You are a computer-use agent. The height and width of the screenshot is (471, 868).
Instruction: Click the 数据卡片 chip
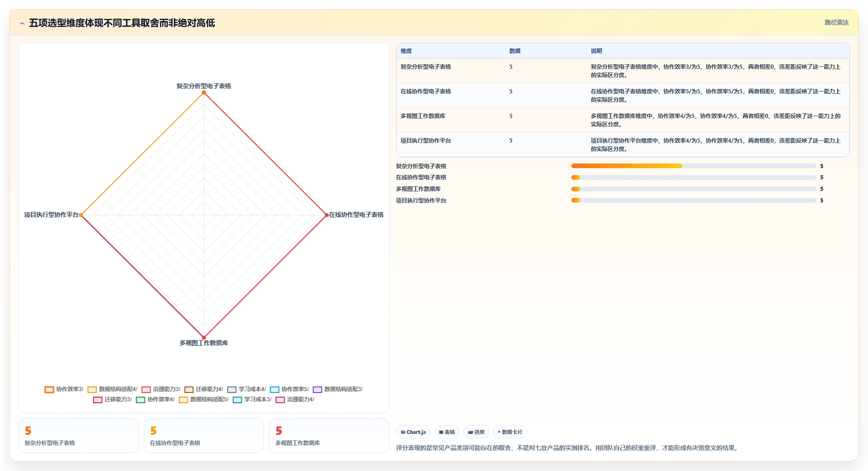510,432
